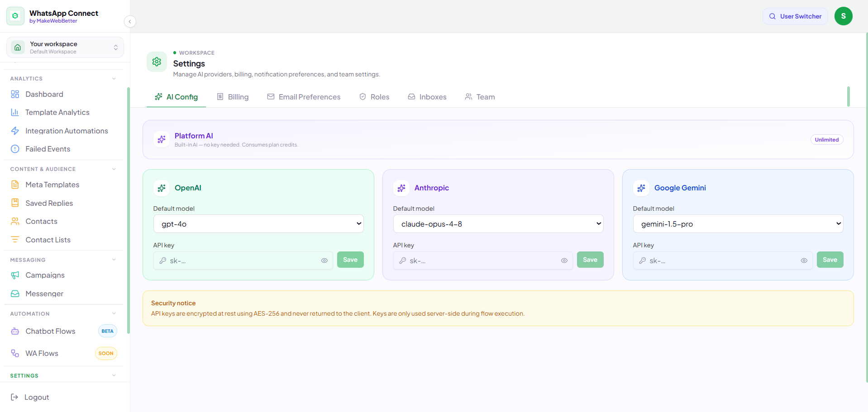The width and height of the screenshot is (868, 412).
Task: Collapse the Analytics section
Action: (x=114, y=79)
